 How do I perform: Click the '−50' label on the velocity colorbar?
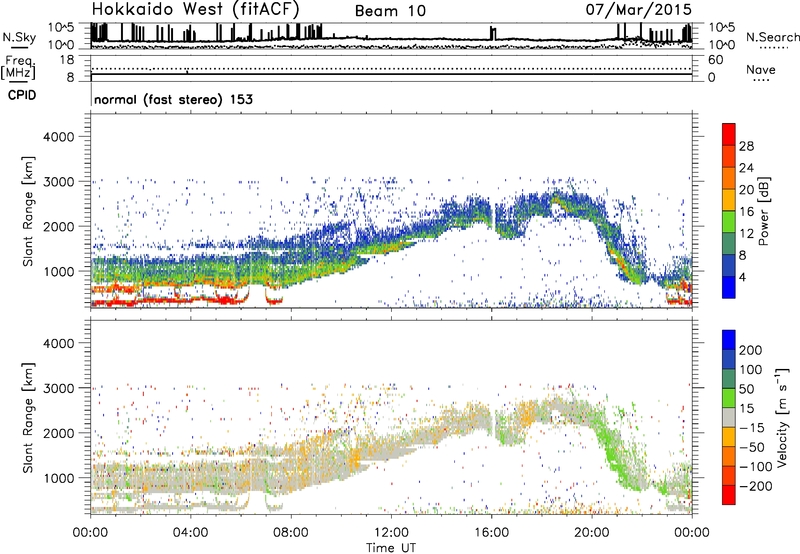point(752,447)
